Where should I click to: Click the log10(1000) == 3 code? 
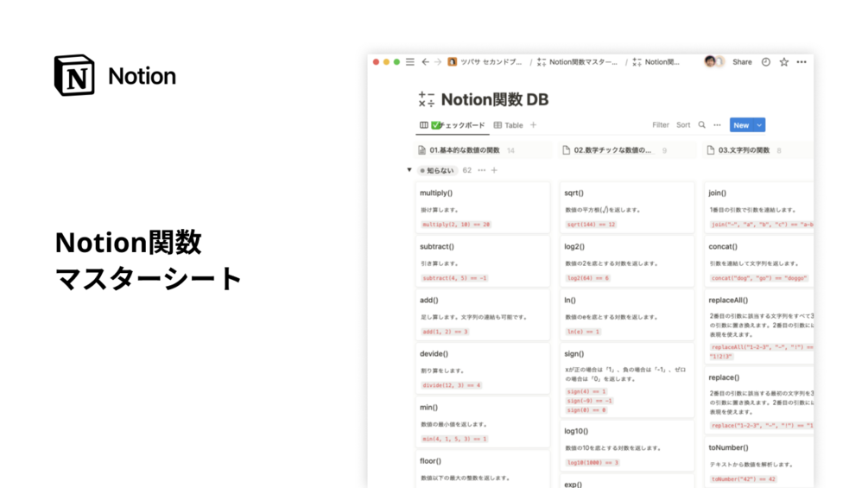592,462
